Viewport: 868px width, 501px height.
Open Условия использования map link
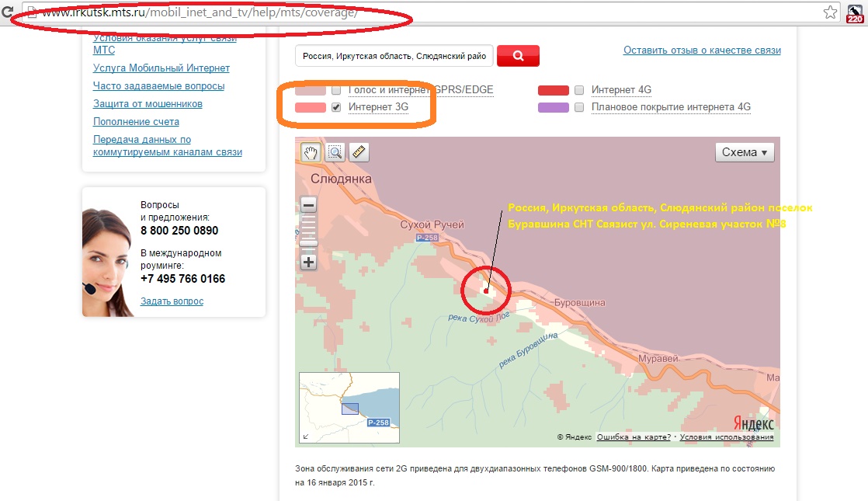[x=727, y=437]
